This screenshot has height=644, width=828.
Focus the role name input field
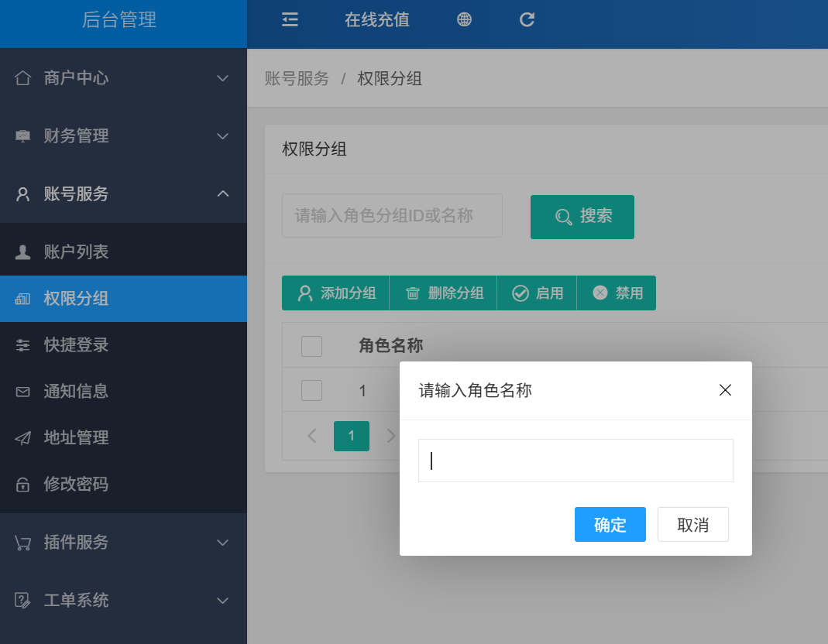coord(575,461)
